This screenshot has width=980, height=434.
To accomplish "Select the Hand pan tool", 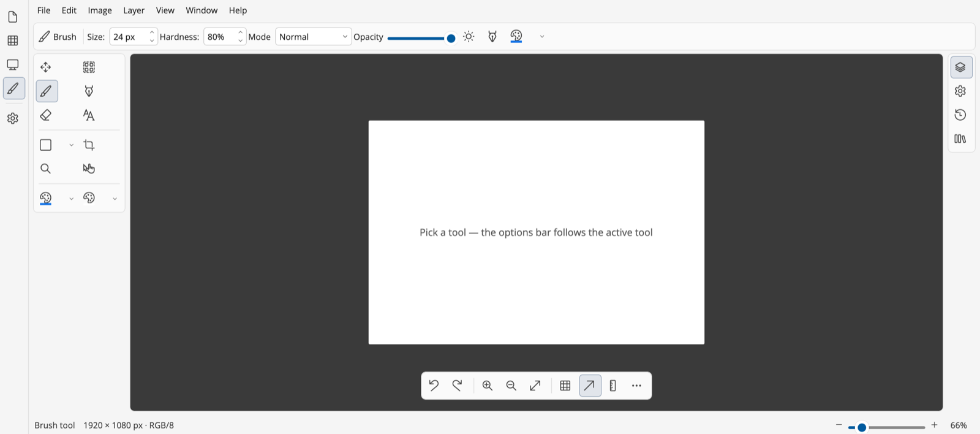I will pos(89,169).
